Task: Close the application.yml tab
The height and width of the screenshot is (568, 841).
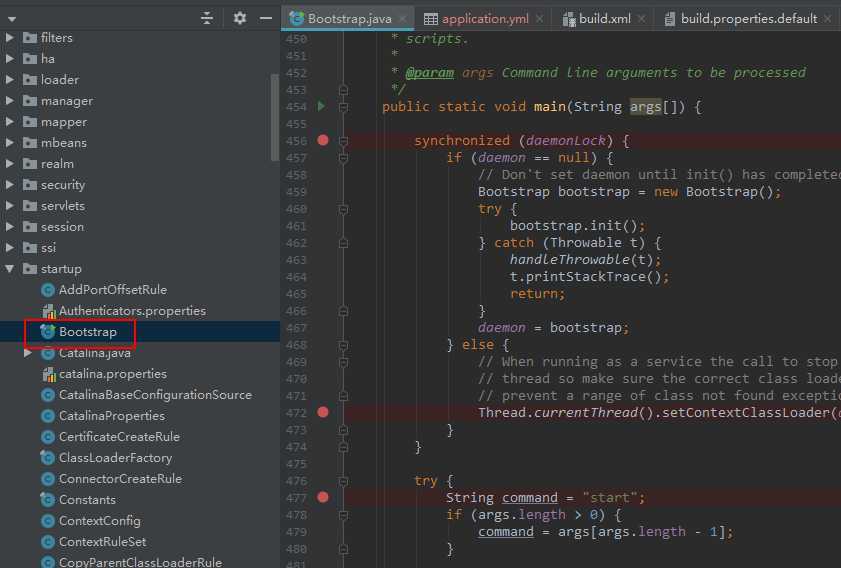Action: 540,19
